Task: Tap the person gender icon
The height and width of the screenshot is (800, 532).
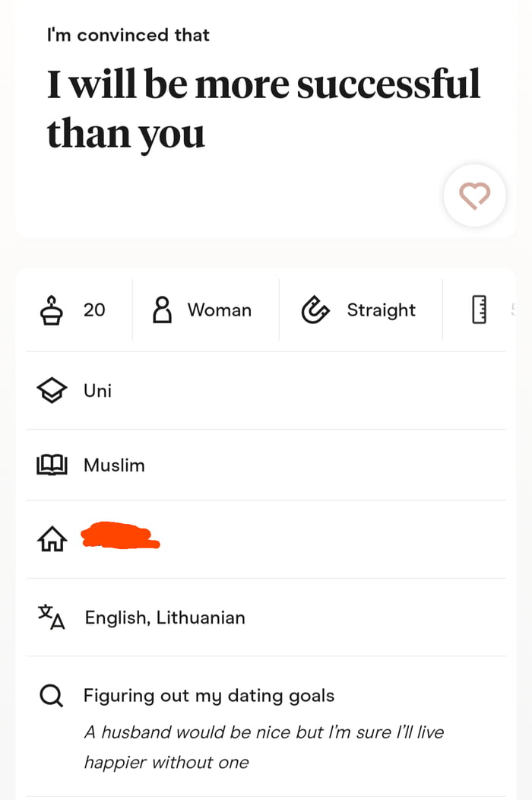Action: pyautogui.click(x=162, y=310)
